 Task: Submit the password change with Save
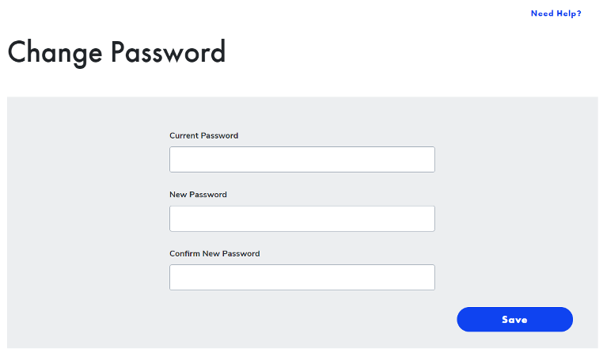[x=514, y=319]
